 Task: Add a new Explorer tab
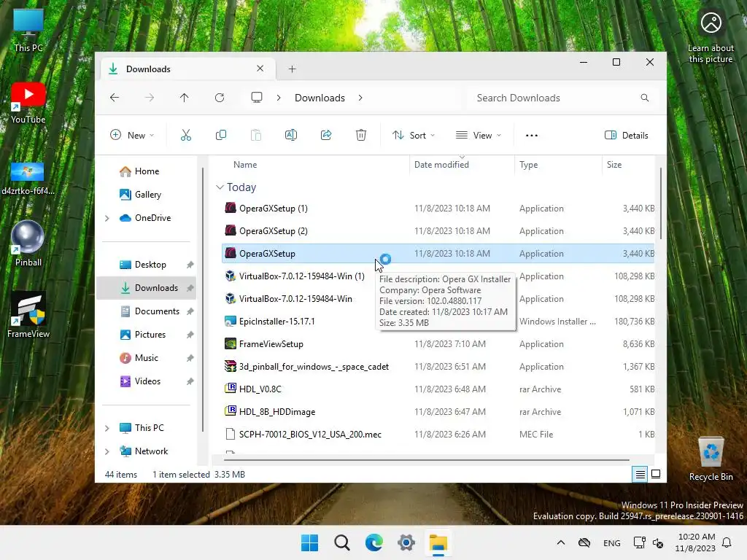292,69
